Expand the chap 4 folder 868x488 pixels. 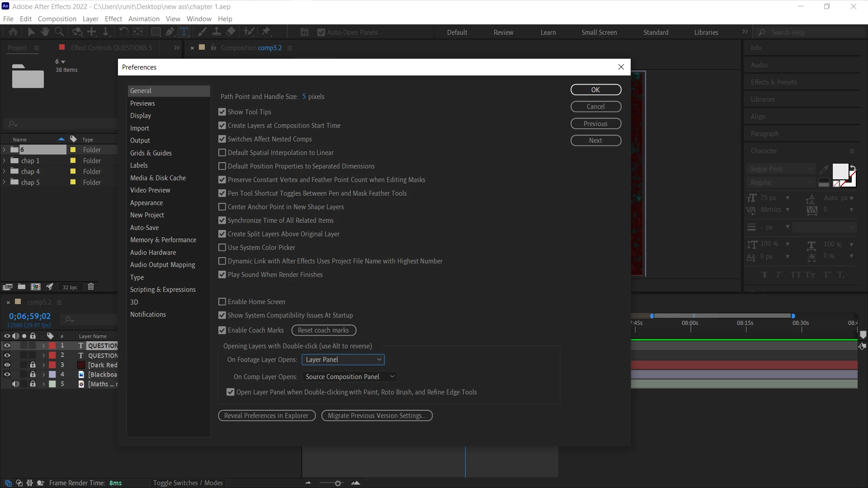click(5, 172)
